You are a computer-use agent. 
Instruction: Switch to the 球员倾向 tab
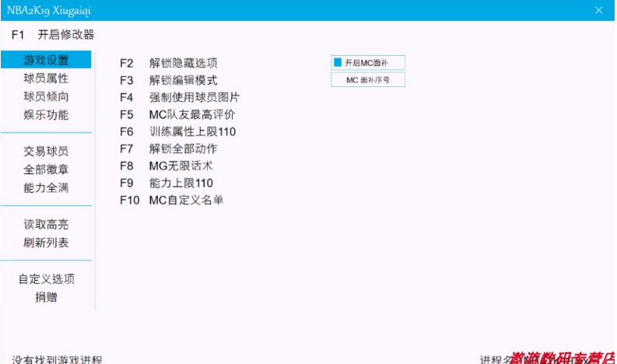[46, 96]
